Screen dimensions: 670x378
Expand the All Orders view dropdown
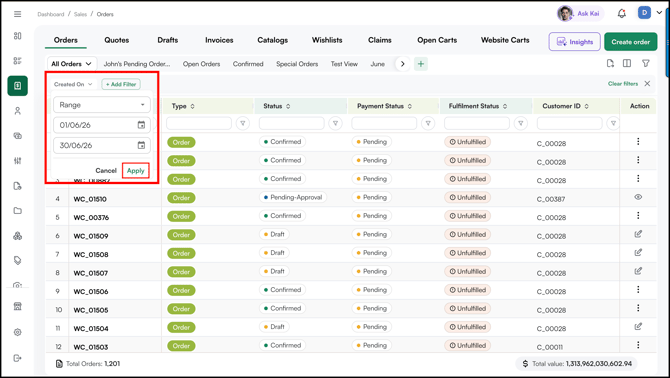point(72,64)
